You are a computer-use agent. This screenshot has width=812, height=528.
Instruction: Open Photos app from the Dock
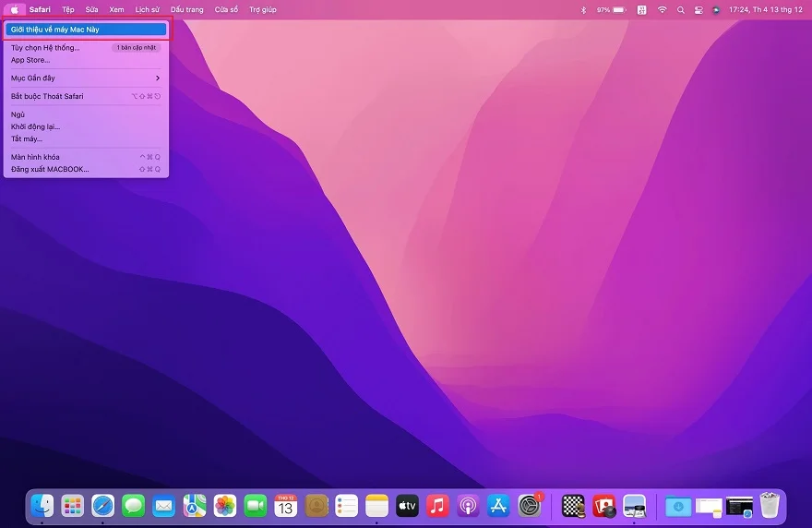pyautogui.click(x=225, y=505)
